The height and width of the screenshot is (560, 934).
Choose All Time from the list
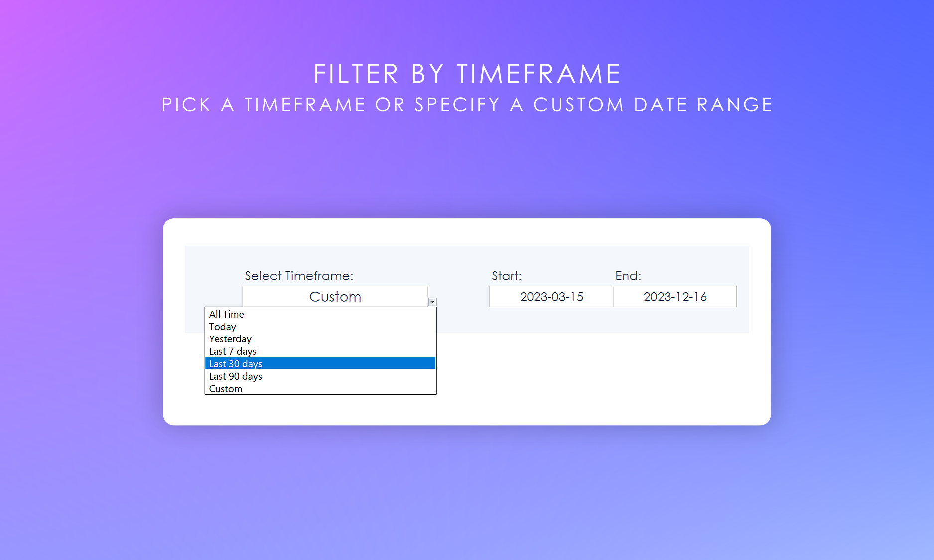pyautogui.click(x=227, y=314)
